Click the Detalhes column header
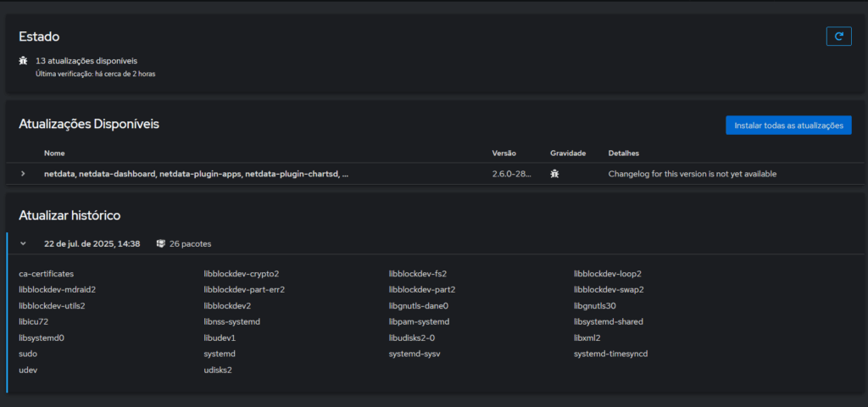 (x=623, y=153)
